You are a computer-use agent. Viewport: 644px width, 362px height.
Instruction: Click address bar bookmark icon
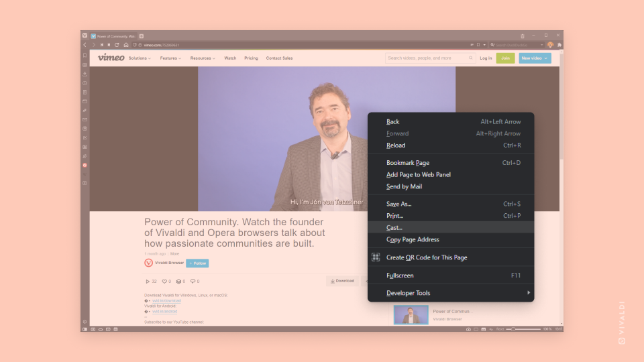478,45
